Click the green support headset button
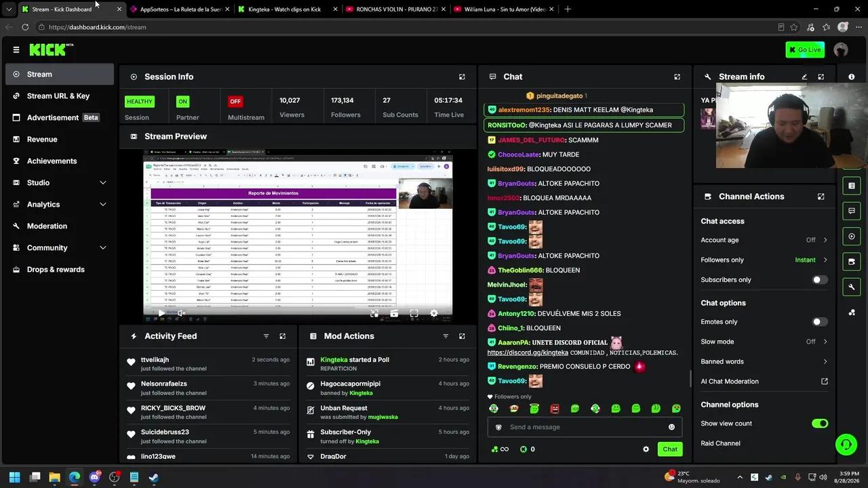 (x=846, y=445)
